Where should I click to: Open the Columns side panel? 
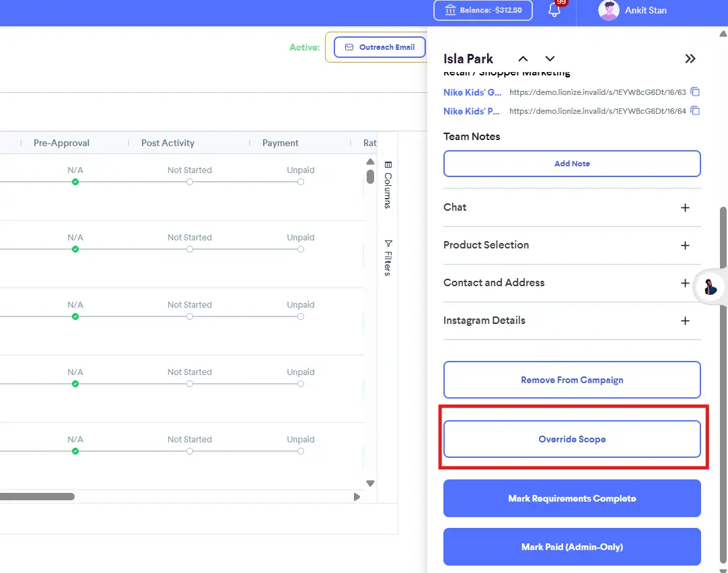coord(388,184)
